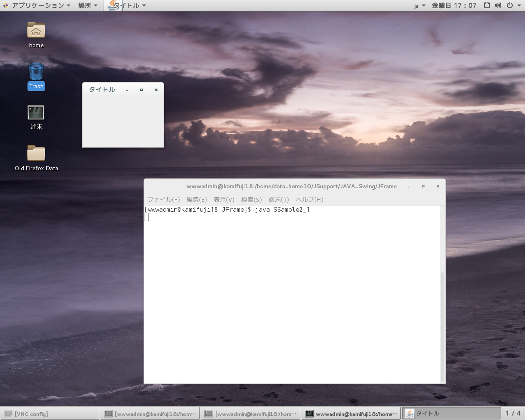Image resolution: width=525 pixels, height=420 pixels.
Task: Switch to VNC config taskbar window
Action: pos(49,413)
